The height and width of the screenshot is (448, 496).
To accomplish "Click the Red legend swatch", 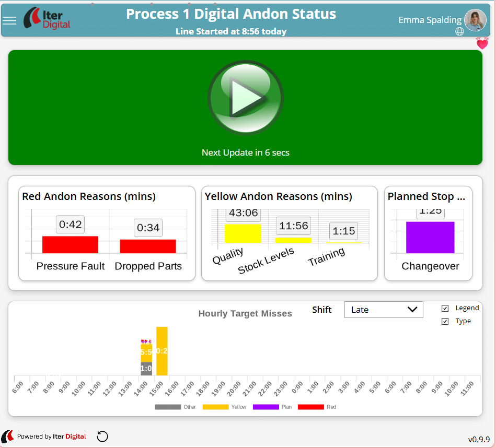I will coord(310,407).
